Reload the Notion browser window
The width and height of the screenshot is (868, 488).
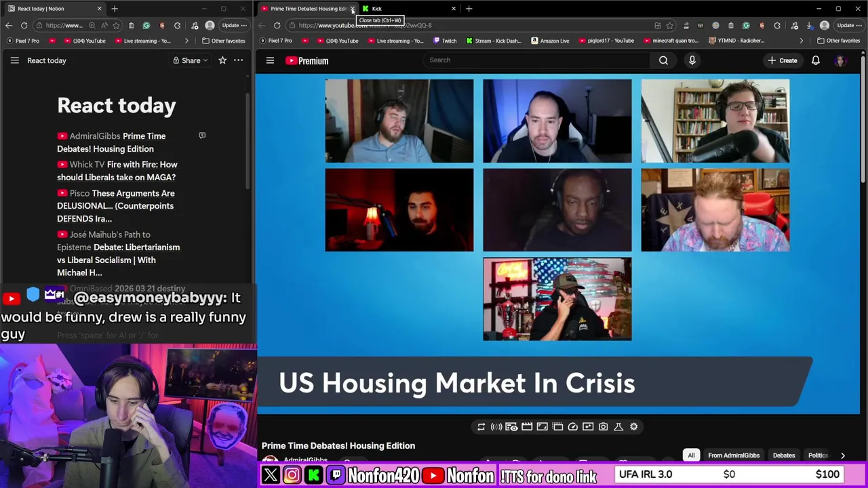24,25
